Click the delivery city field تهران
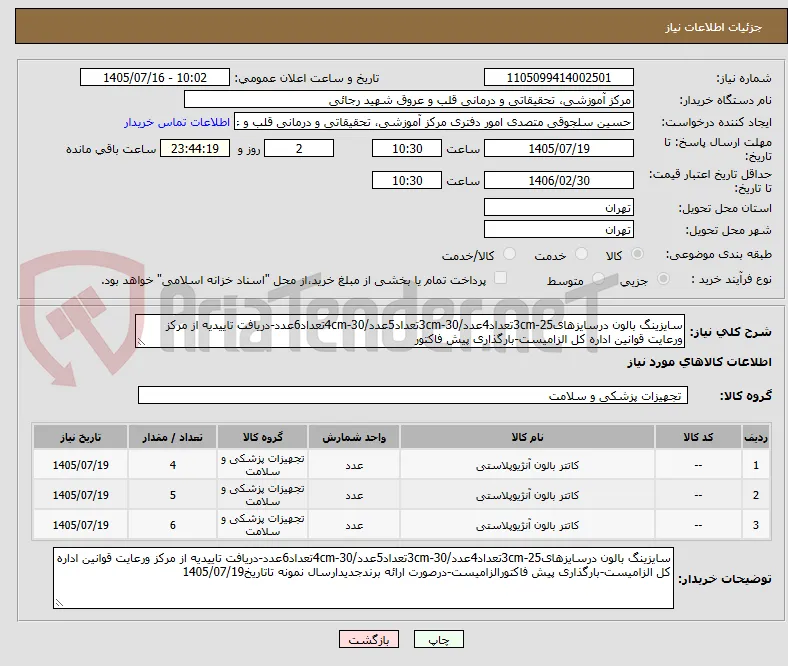 point(558,229)
